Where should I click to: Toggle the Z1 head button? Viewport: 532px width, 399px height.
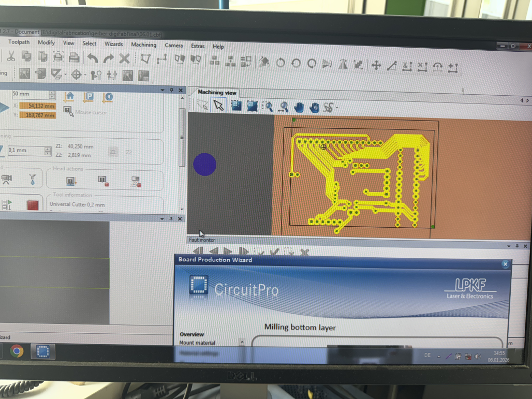click(x=113, y=152)
